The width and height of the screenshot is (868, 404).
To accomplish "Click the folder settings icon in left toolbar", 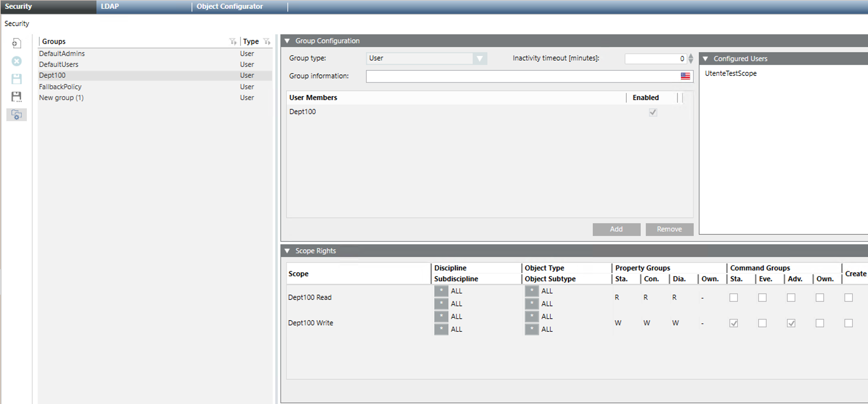I will [x=16, y=115].
